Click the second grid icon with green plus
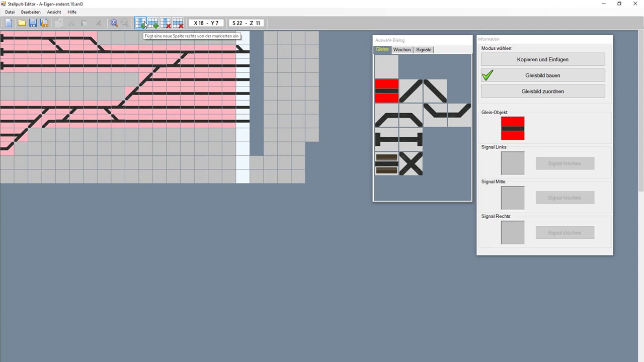This screenshot has height=362, width=644. tap(153, 23)
